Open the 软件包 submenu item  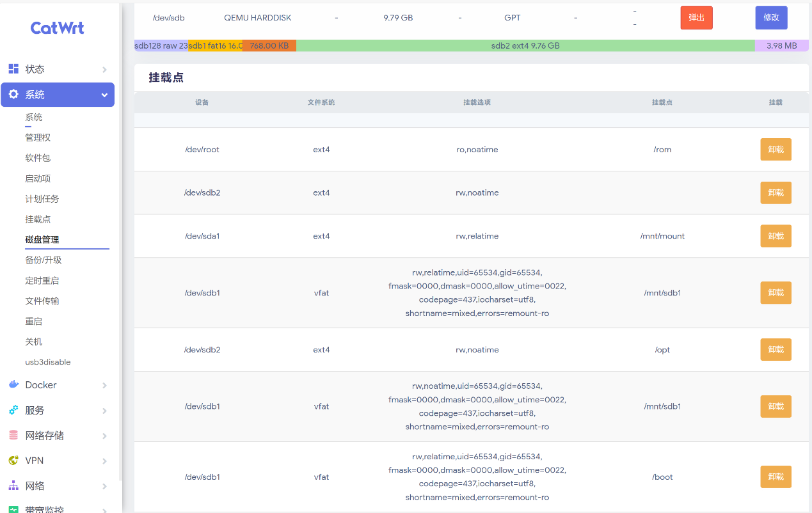[38, 158]
